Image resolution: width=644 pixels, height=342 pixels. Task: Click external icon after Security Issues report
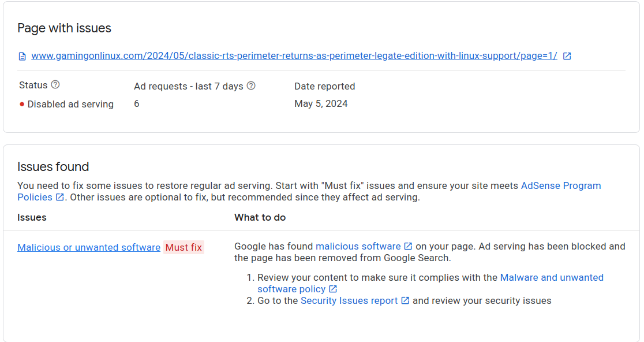pyautogui.click(x=405, y=300)
